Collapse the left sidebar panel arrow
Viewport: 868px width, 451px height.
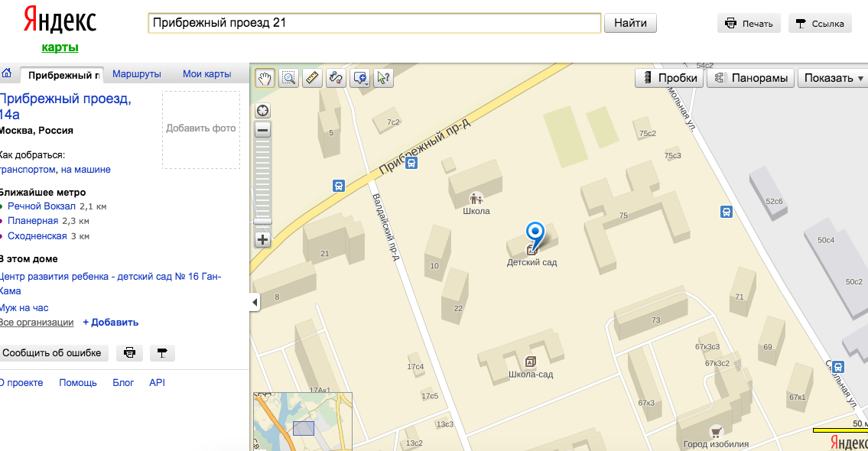pos(255,302)
